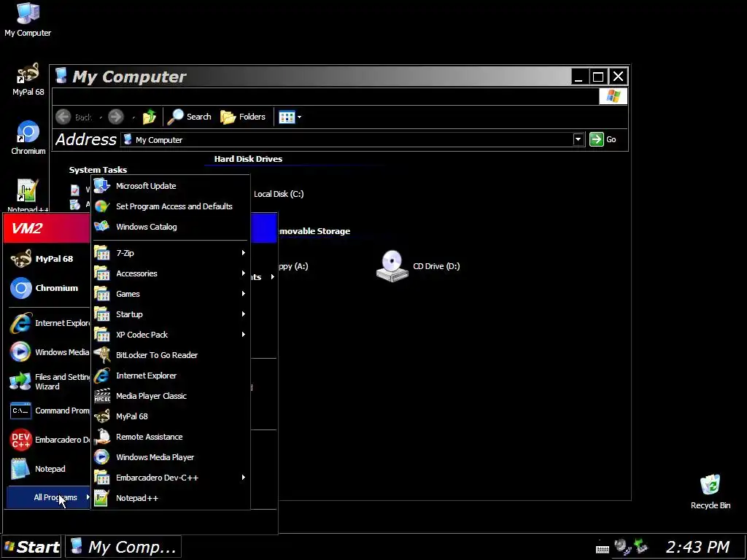747x560 pixels.
Task: Open pinned Chromium in Start menu
Action: pyautogui.click(x=48, y=288)
